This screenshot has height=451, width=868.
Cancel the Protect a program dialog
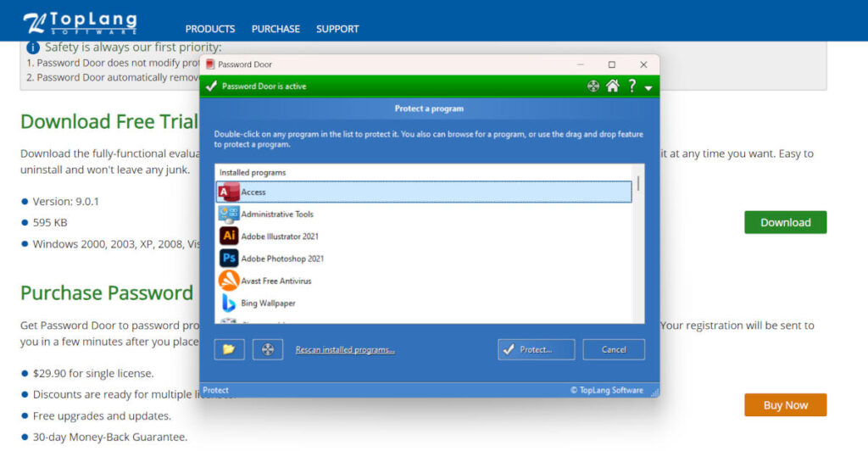(x=614, y=349)
